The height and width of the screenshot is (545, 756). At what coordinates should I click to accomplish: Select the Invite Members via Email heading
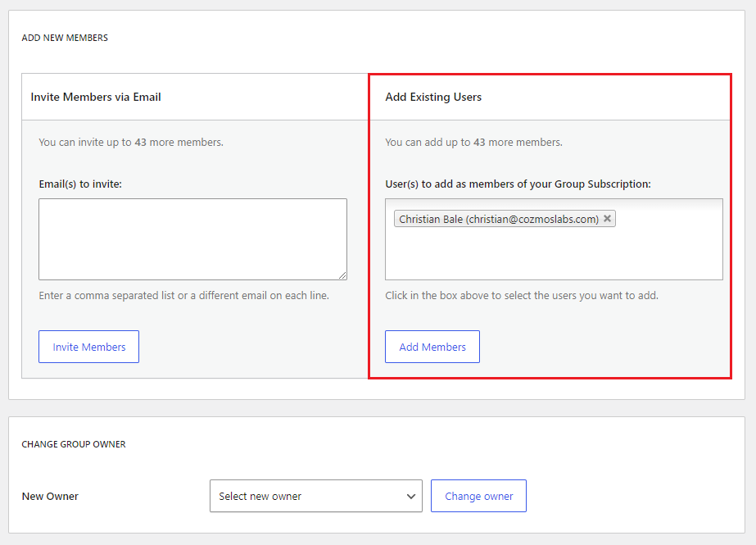click(x=96, y=97)
